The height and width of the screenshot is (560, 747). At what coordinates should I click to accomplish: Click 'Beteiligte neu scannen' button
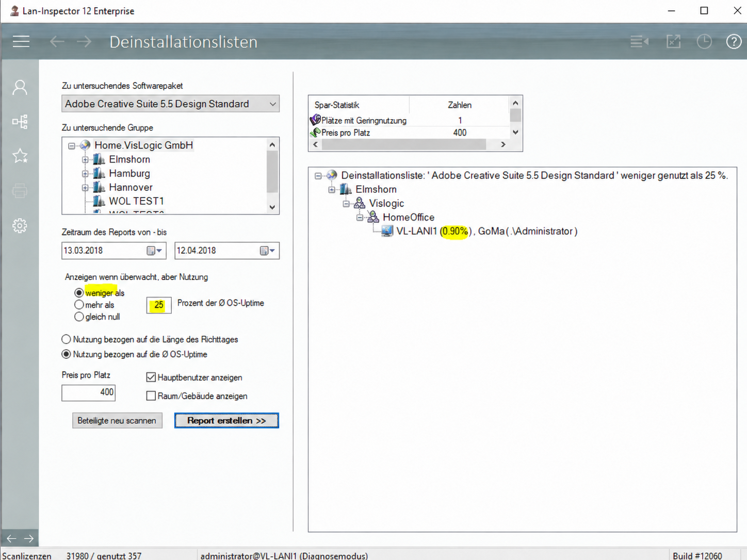coord(117,421)
